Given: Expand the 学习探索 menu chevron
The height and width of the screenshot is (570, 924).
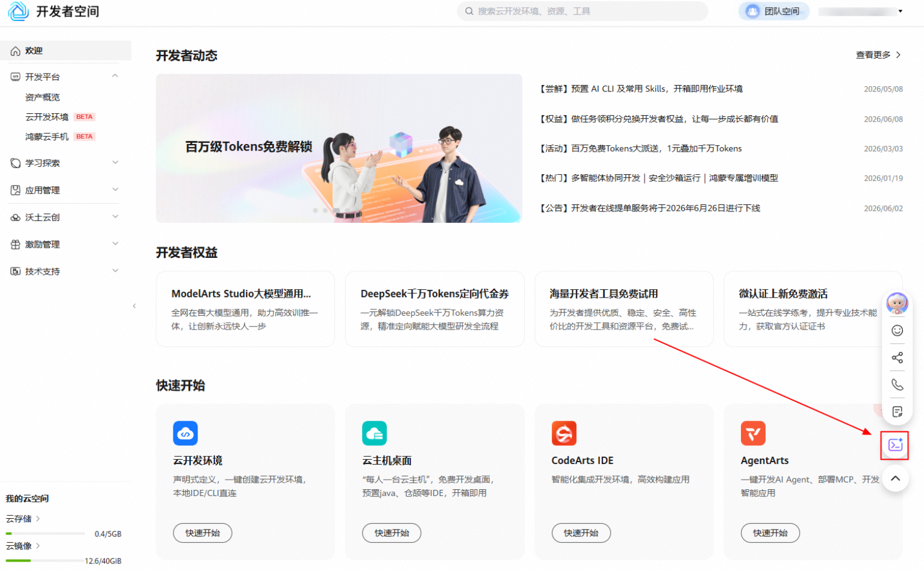Looking at the screenshot, I should [115, 163].
